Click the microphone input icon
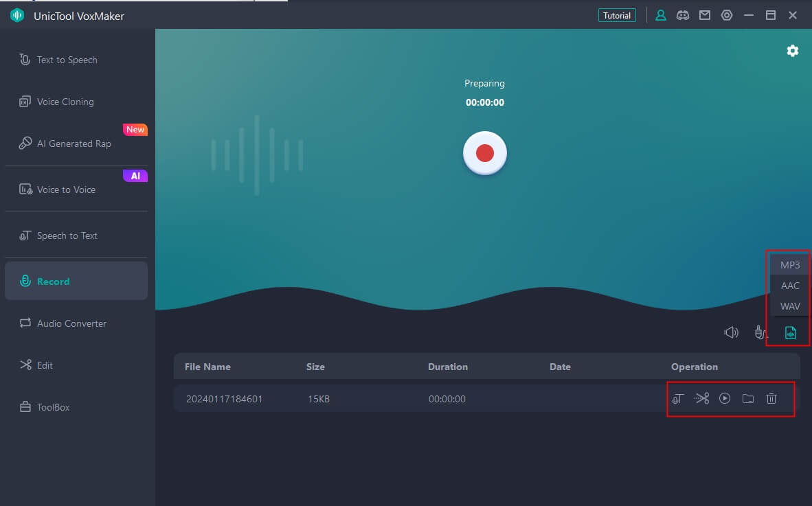The height and width of the screenshot is (506, 812). pos(760,333)
